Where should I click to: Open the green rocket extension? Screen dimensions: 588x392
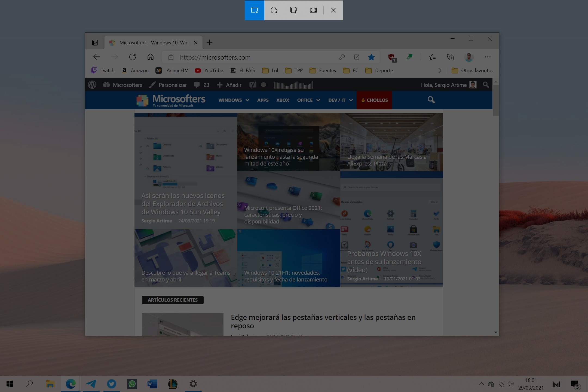tap(409, 57)
